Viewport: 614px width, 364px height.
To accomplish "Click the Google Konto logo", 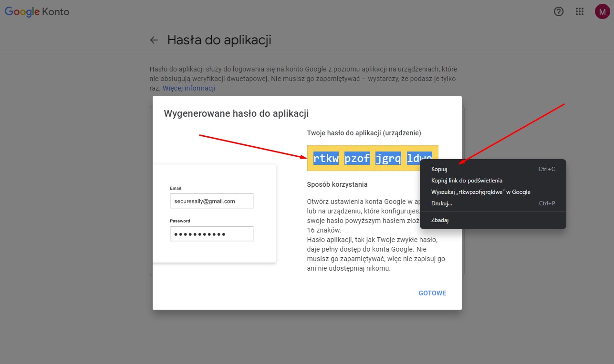I will [37, 12].
